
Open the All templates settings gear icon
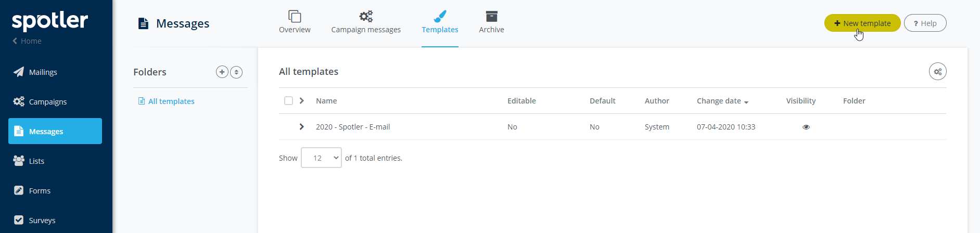click(x=937, y=72)
